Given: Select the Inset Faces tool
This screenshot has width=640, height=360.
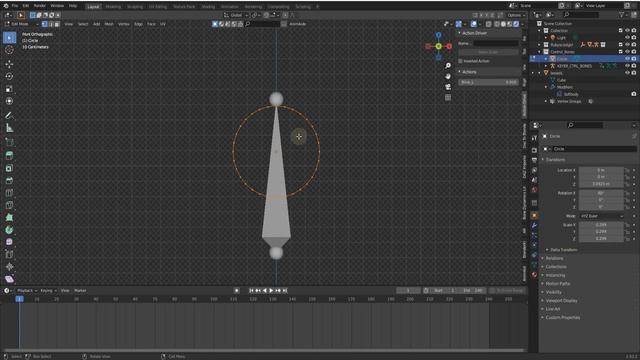Looking at the screenshot, I should [x=9, y=168].
